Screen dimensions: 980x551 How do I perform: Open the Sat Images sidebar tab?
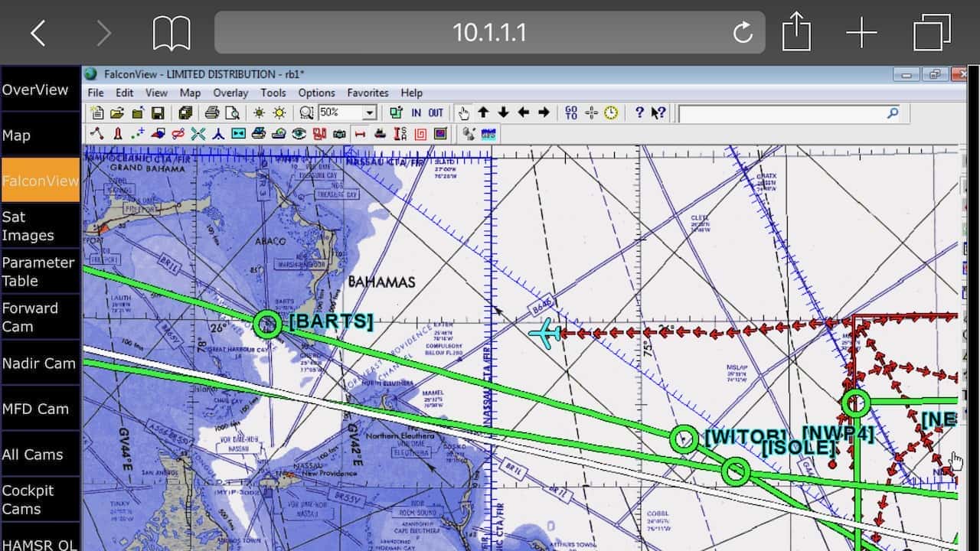coord(40,226)
